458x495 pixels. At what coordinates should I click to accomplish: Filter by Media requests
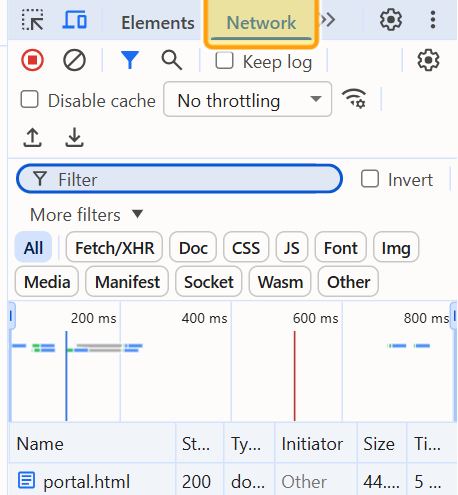click(x=47, y=282)
